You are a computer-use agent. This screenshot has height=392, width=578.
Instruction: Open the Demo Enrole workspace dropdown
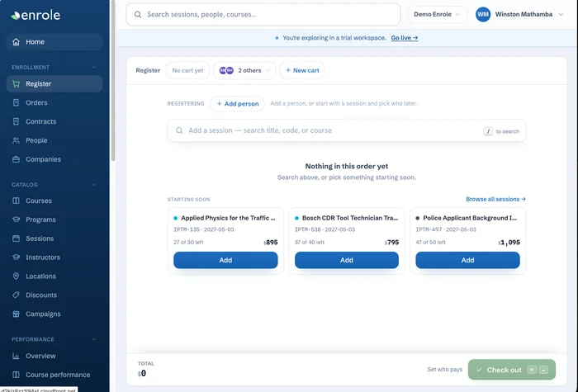(437, 15)
